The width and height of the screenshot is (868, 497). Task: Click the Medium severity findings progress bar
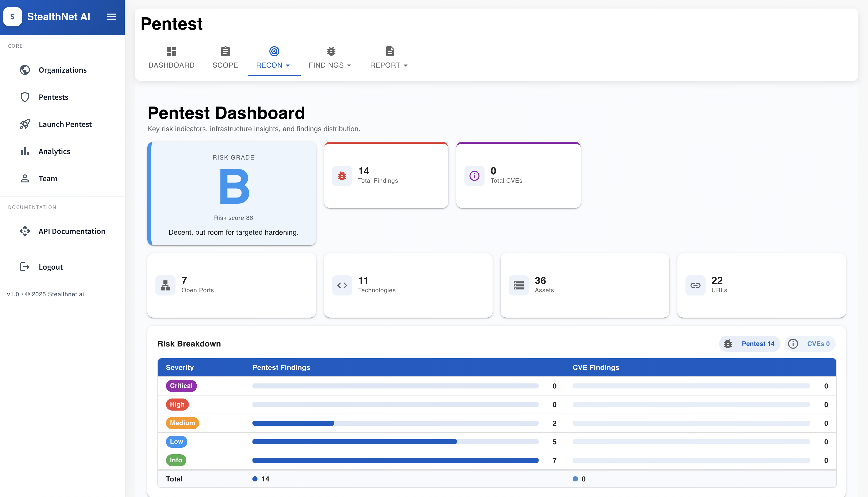tap(395, 423)
